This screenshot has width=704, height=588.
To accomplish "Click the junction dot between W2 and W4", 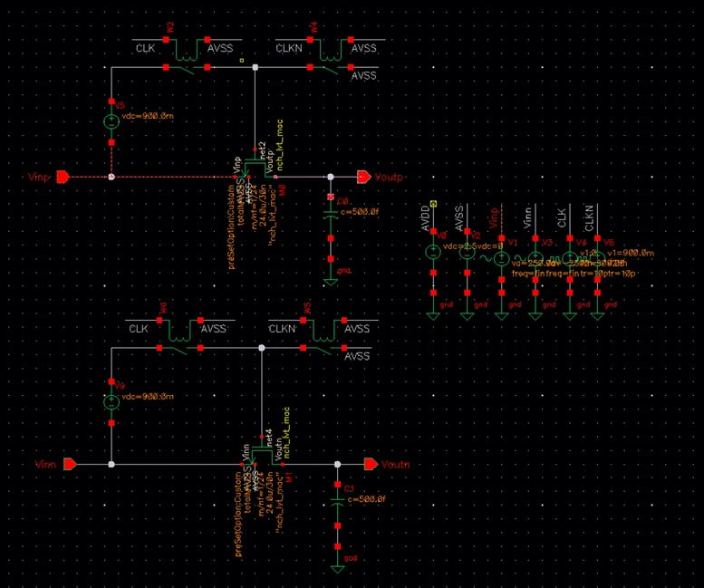I will pos(255,67).
